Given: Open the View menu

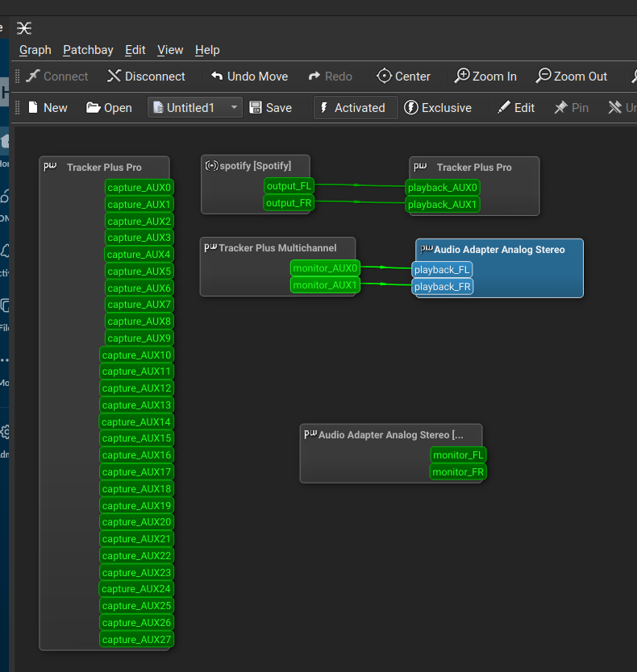Looking at the screenshot, I should click(170, 50).
